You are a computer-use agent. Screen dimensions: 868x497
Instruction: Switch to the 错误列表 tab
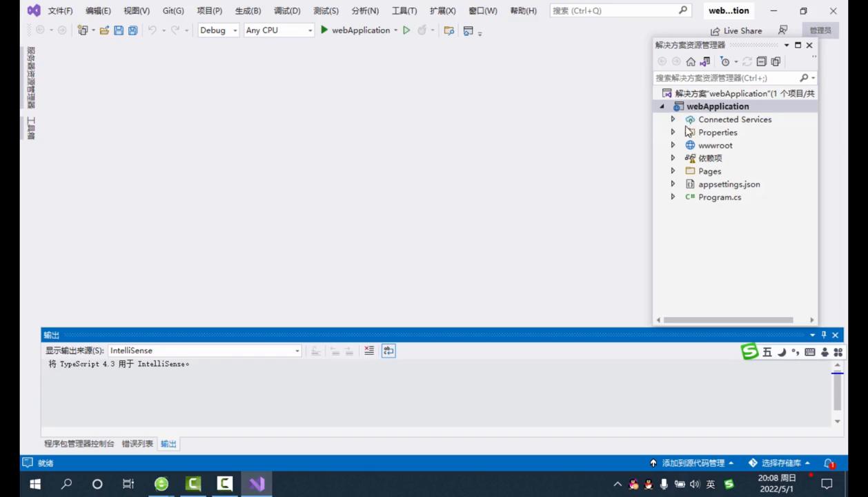(x=137, y=444)
